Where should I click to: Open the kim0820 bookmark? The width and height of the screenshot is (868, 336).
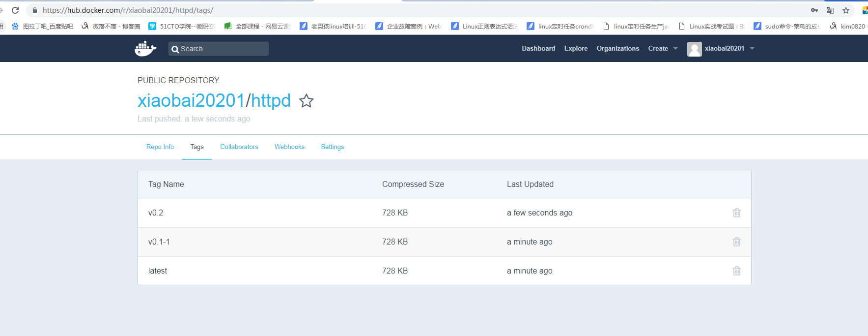tap(848, 26)
